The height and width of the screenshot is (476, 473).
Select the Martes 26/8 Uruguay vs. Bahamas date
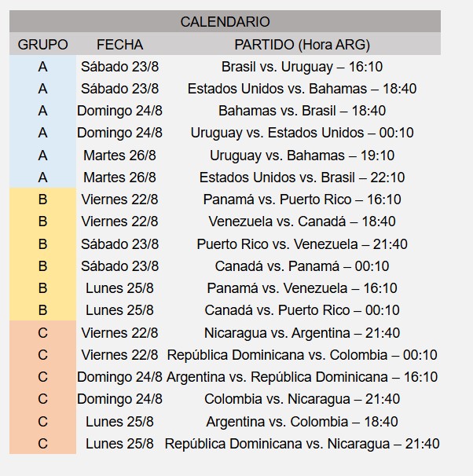[119, 156]
